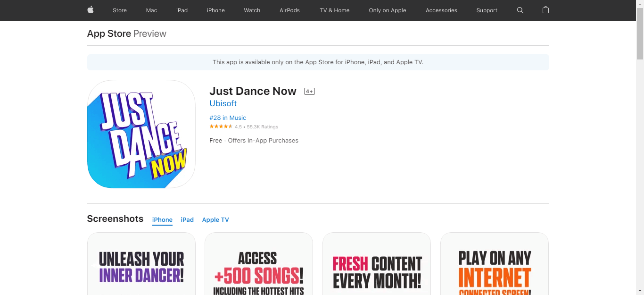Screen dimensions: 644x295
Task: Open the Accessories menu
Action: coord(441,10)
